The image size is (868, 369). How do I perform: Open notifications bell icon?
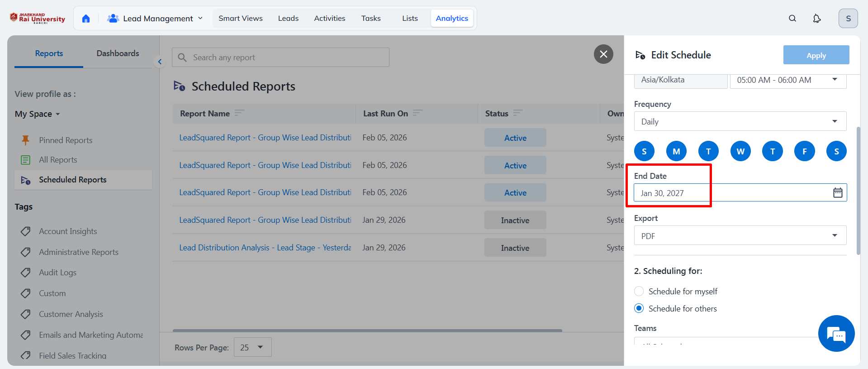[816, 19]
